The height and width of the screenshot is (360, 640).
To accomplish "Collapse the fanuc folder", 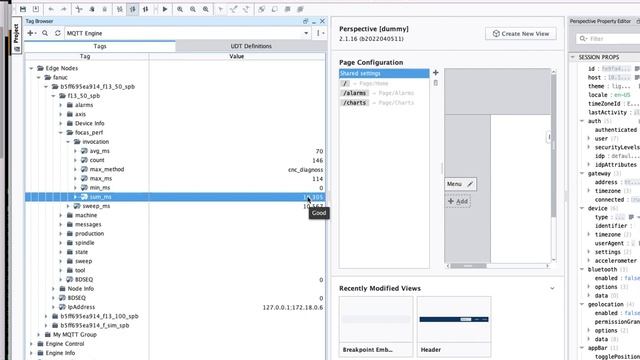I will pyautogui.click(x=39, y=78).
